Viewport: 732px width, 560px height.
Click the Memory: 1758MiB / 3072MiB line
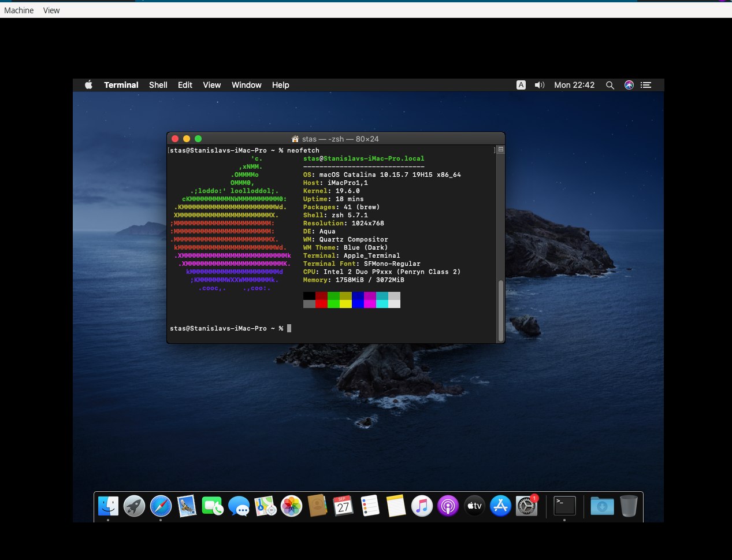[354, 280]
